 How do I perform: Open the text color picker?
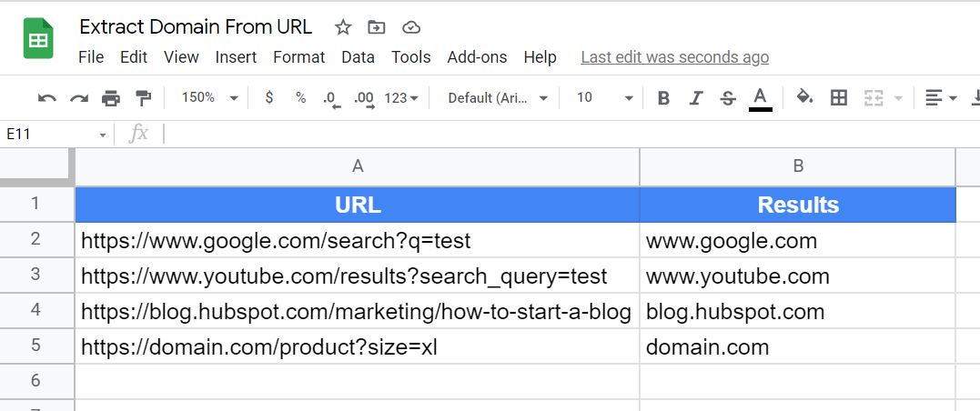pos(761,97)
